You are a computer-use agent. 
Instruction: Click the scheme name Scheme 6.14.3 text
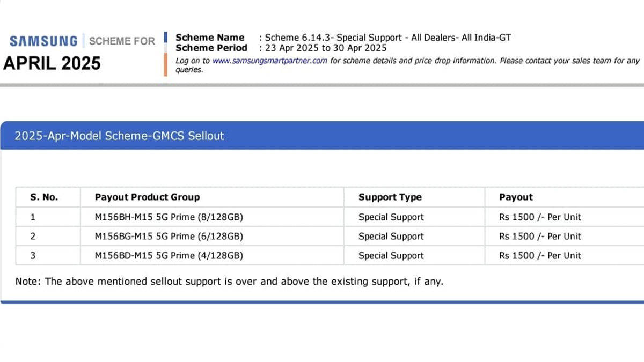point(388,38)
